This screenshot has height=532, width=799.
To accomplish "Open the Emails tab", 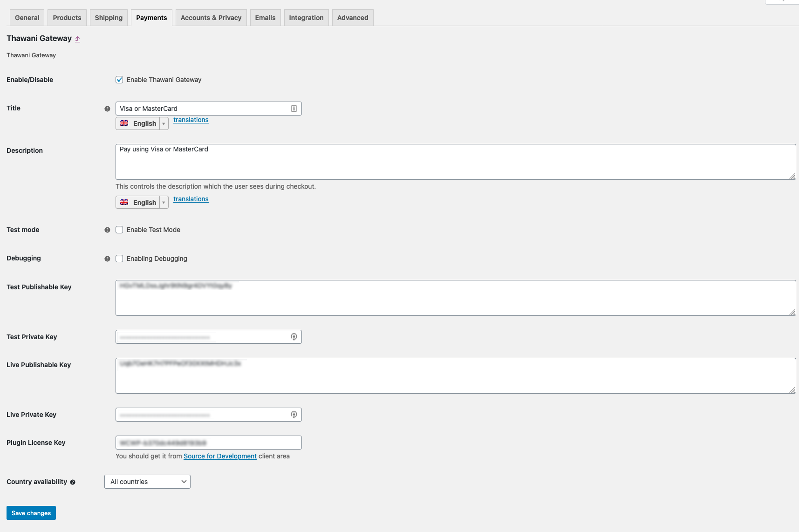I will point(265,18).
